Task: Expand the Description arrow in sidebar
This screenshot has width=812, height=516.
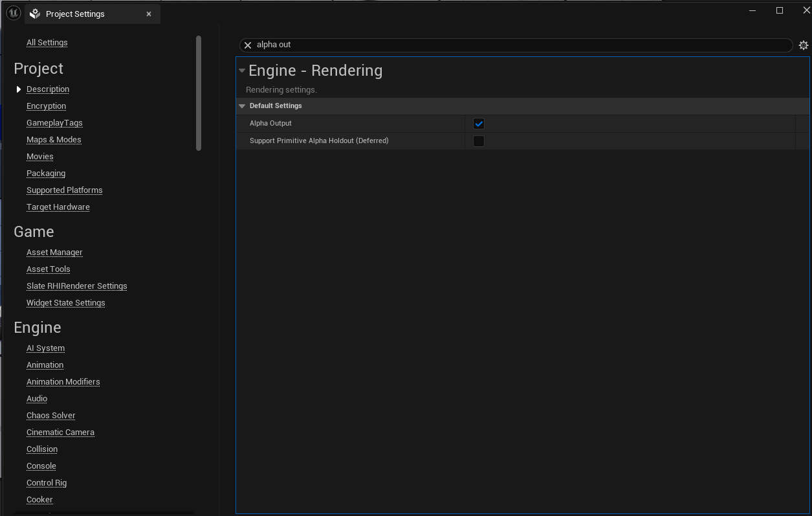Action: pos(19,89)
